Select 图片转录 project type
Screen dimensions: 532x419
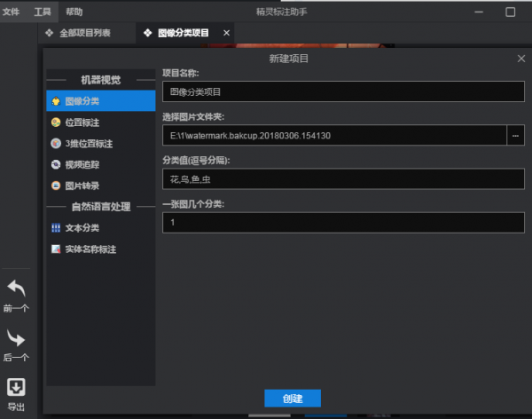click(101, 186)
